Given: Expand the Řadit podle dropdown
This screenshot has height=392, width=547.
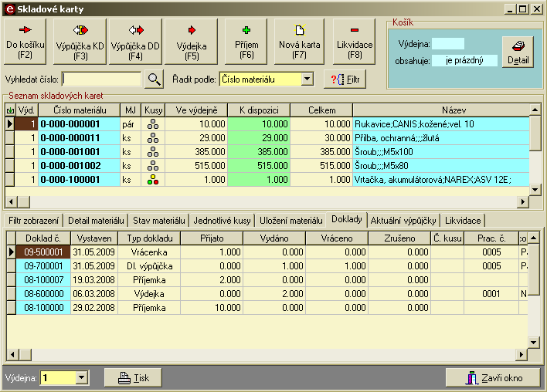Looking at the screenshot, I should (307, 79).
